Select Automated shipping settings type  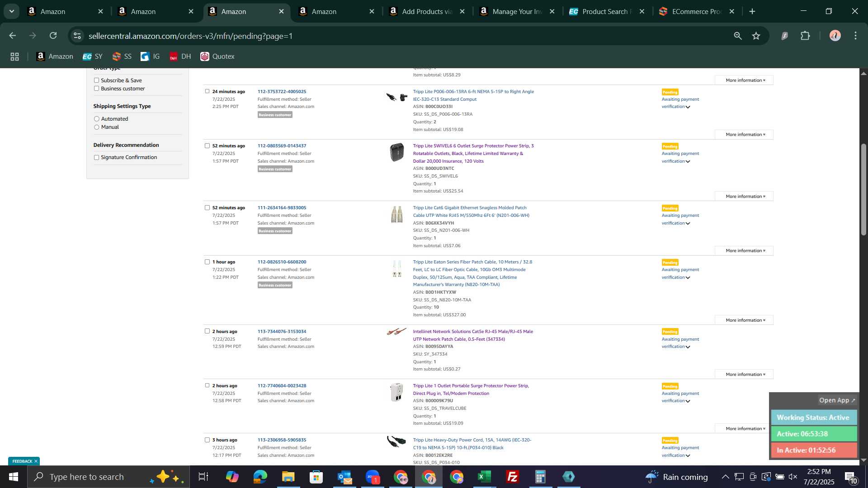96,119
